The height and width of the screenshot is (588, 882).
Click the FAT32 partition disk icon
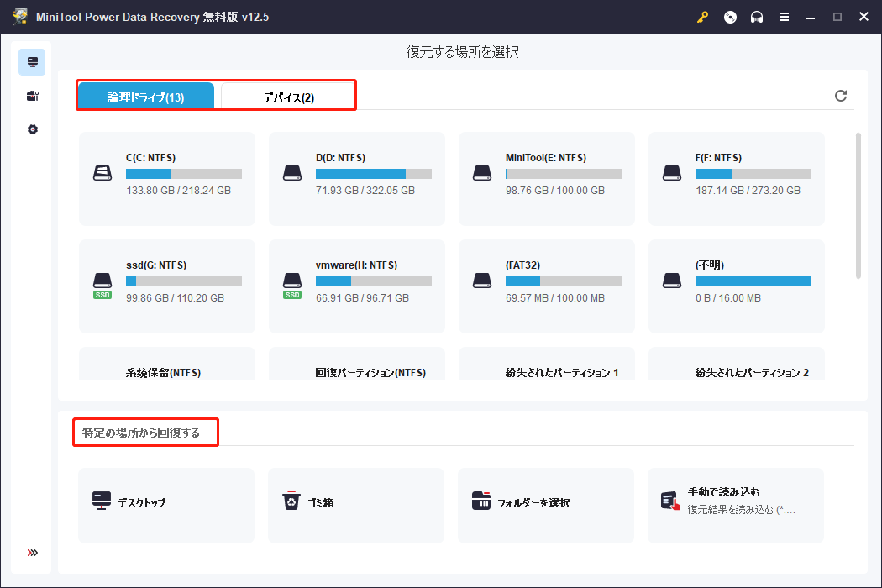point(482,281)
